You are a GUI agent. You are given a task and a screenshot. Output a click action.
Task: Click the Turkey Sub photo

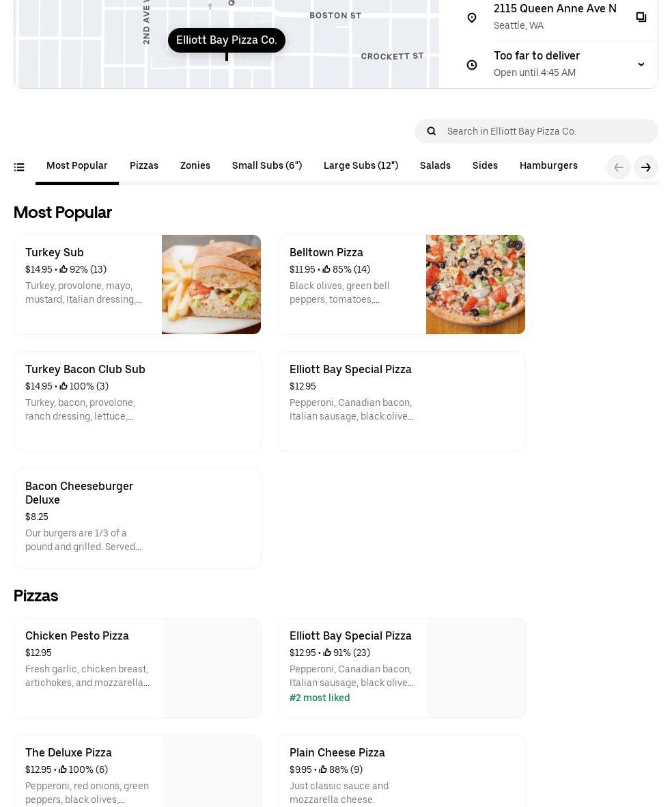pyautogui.click(x=211, y=284)
